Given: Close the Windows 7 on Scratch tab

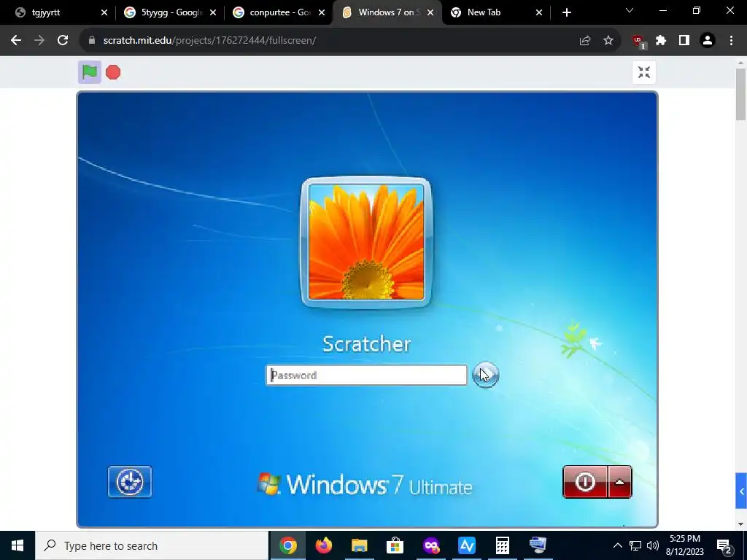Looking at the screenshot, I should (430, 12).
